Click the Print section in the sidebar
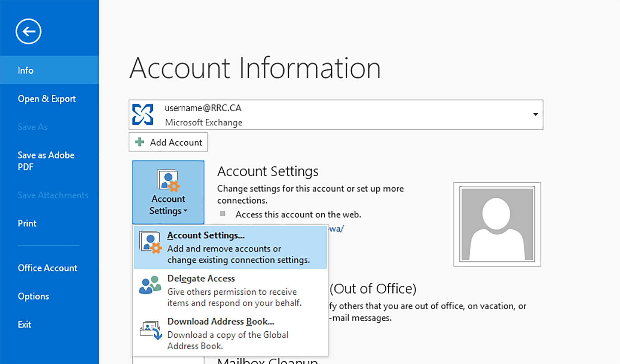This screenshot has width=620, height=364. 27,223
